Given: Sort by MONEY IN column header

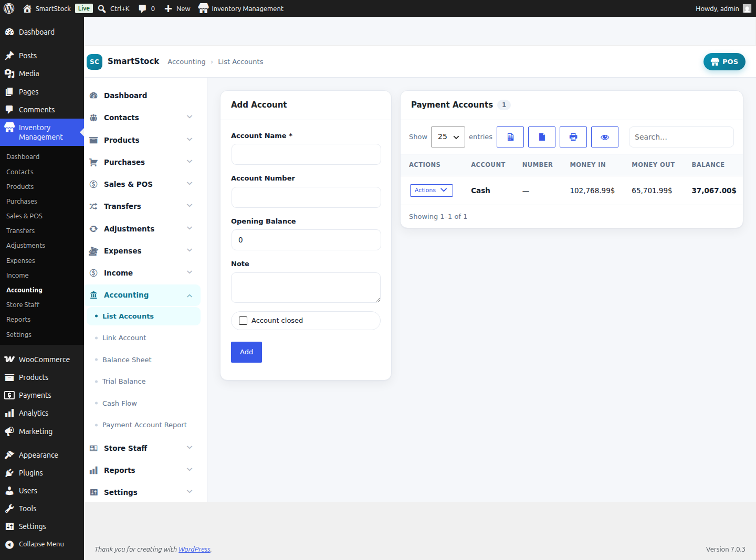Looking at the screenshot, I should [587, 165].
